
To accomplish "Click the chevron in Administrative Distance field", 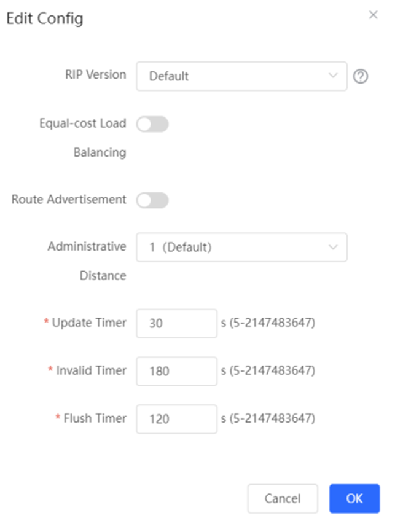I will pos(333,247).
